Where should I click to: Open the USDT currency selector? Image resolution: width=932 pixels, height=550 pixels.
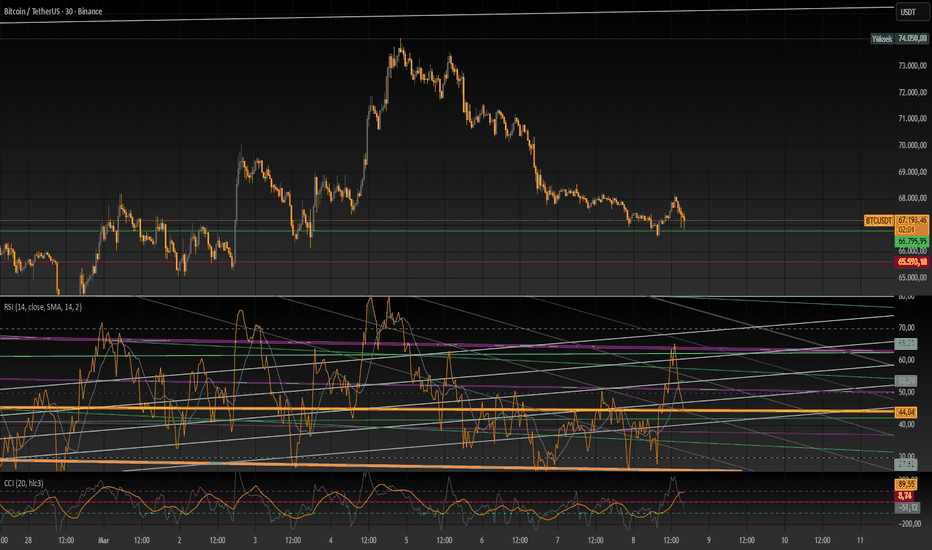[x=911, y=12]
